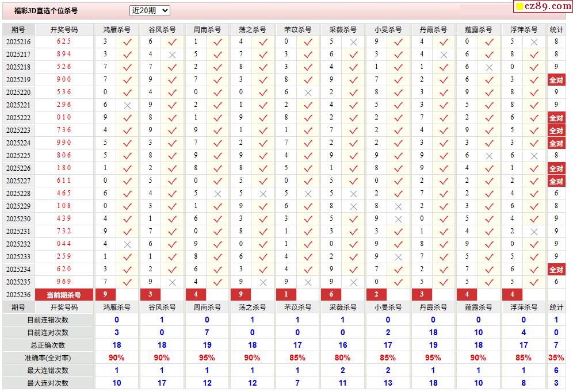
Task: Select period 2025235 row label
Action: 18,282
